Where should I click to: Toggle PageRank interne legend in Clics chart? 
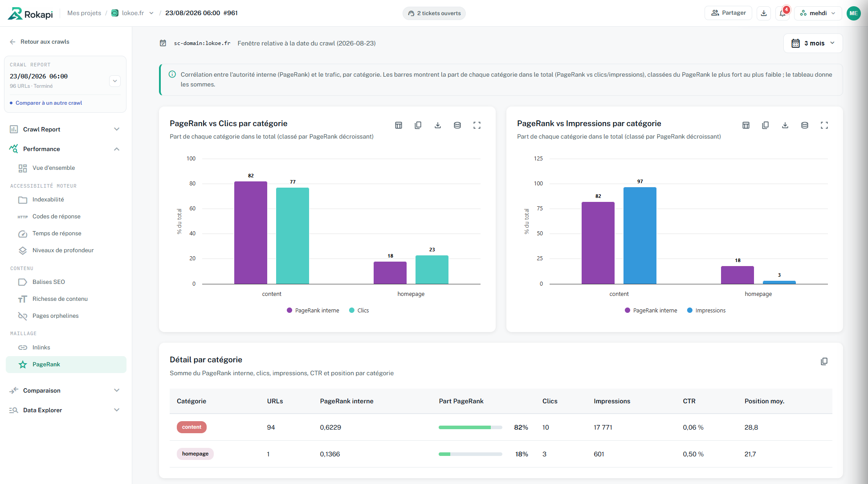(x=313, y=311)
